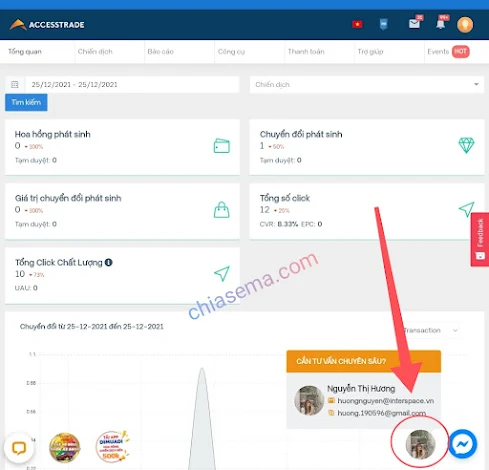The width and height of the screenshot is (489, 470).
Task: Open the Events HOT tab
Action: 448,52
